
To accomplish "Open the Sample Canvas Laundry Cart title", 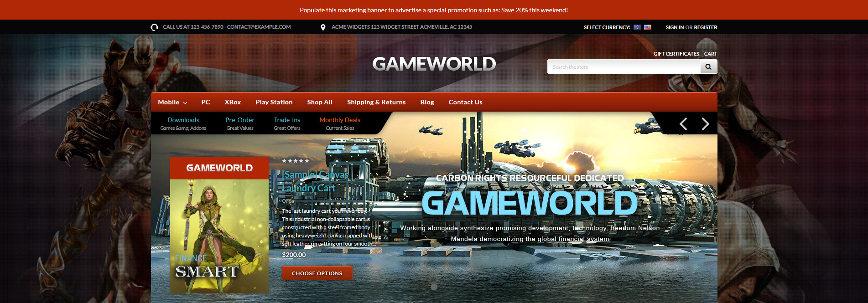I will [315, 181].
